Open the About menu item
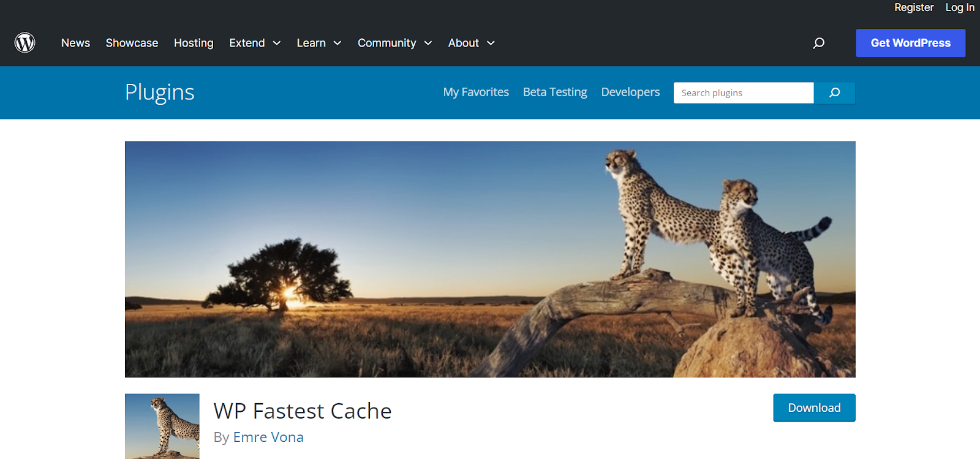 pyautogui.click(x=464, y=43)
